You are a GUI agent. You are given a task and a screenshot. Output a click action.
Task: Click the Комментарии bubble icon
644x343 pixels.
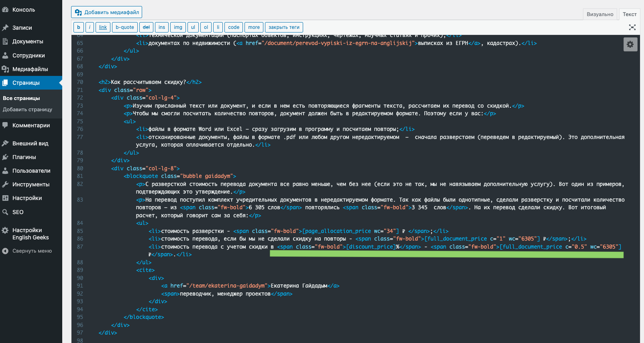coord(5,125)
